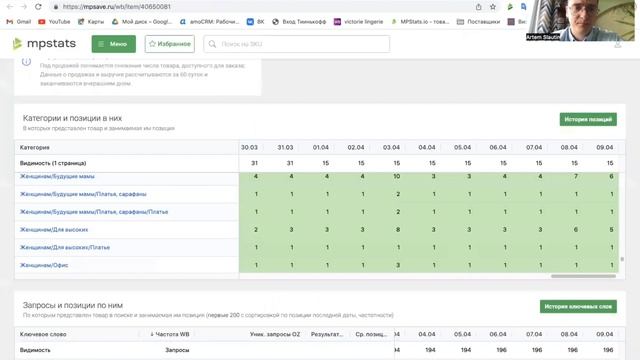This screenshot has height=360, width=640.
Task: Open the amoCRM bookmark
Action: pyautogui.click(x=209, y=22)
